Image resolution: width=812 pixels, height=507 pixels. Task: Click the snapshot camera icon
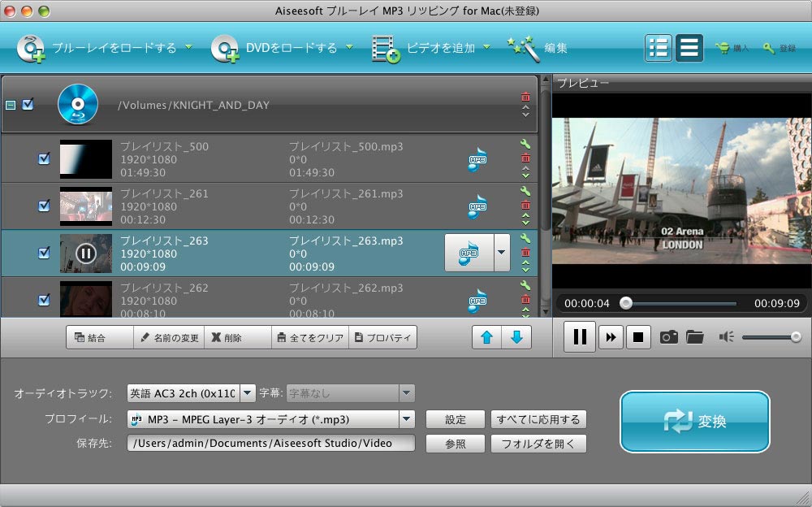[668, 337]
